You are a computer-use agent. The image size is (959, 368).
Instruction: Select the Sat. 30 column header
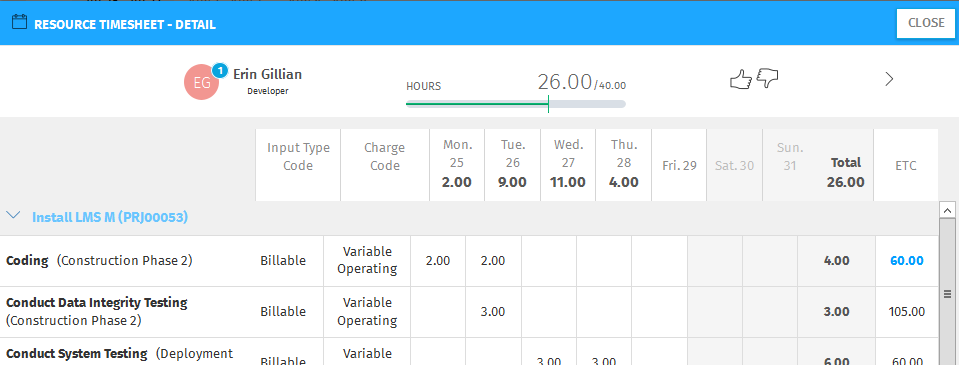pyautogui.click(x=735, y=165)
